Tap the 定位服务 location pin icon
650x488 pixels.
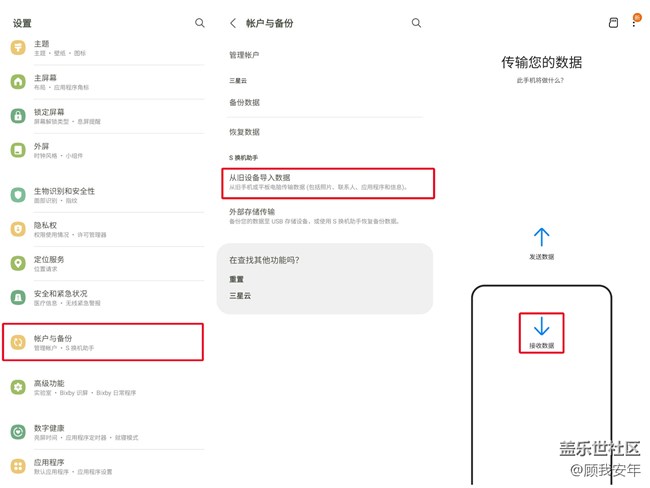(18, 263)
